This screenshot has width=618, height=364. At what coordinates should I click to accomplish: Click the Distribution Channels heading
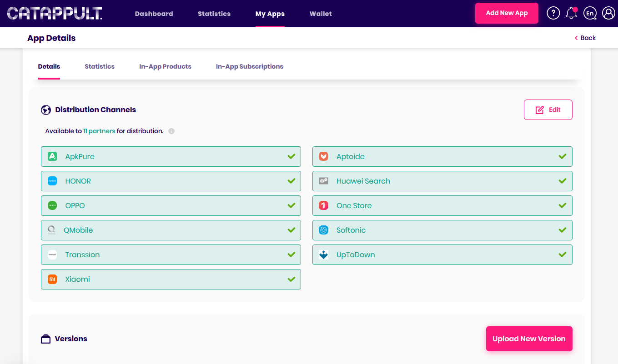click(95, 110)
